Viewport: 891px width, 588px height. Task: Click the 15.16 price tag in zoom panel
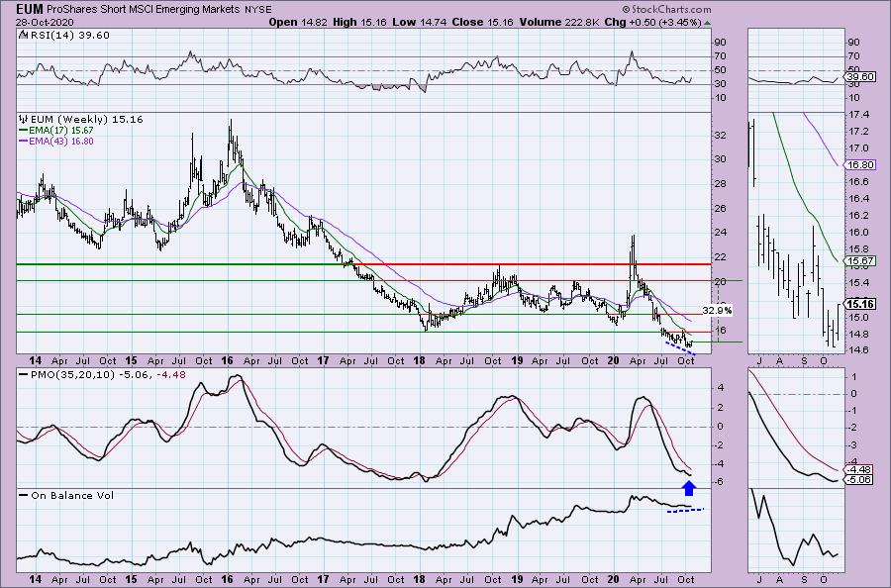tap(859, 304)
